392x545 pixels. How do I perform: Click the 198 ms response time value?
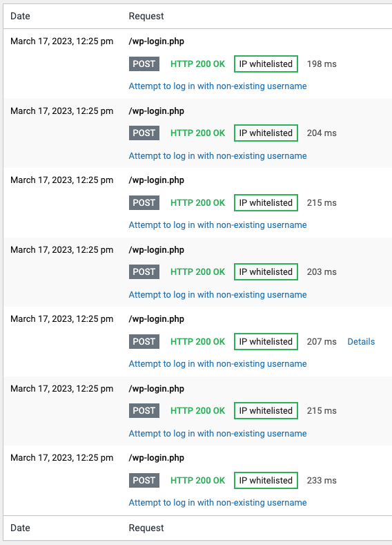(322, 64)
